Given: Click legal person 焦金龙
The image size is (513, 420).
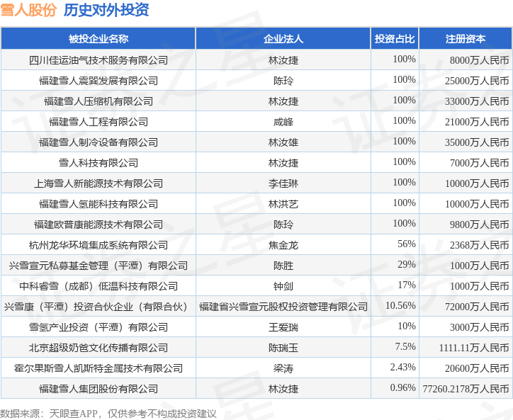Looking at the screenshot, I should click(283, 245).
